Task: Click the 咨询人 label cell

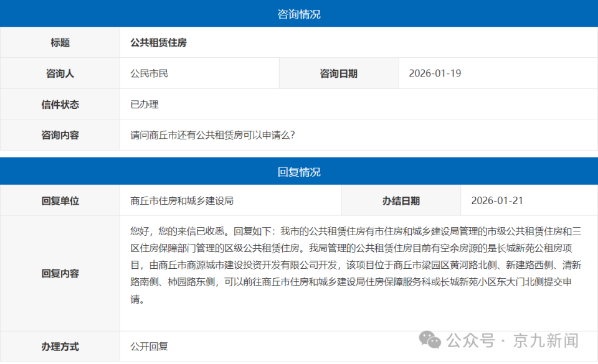Action: [60, 73]
